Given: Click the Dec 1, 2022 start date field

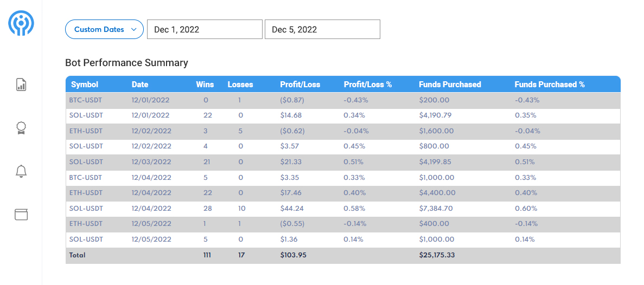Looking at the screenshot, I should [205, 29].
